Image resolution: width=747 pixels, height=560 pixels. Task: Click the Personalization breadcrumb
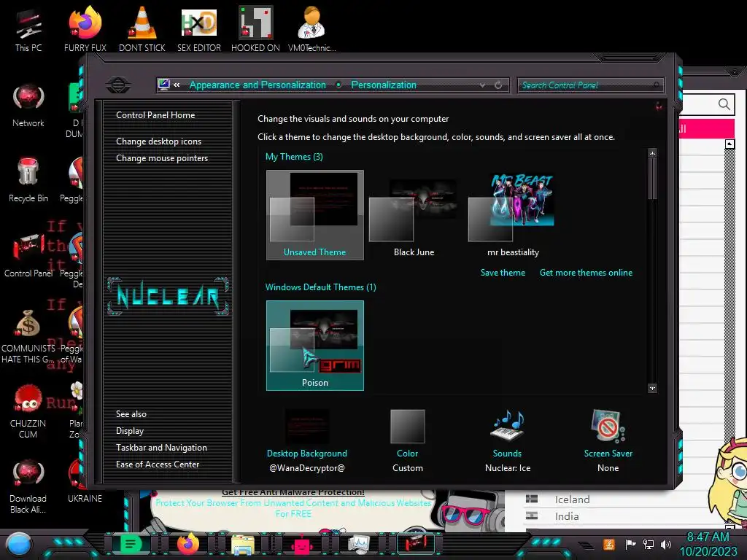pos(384,85)
